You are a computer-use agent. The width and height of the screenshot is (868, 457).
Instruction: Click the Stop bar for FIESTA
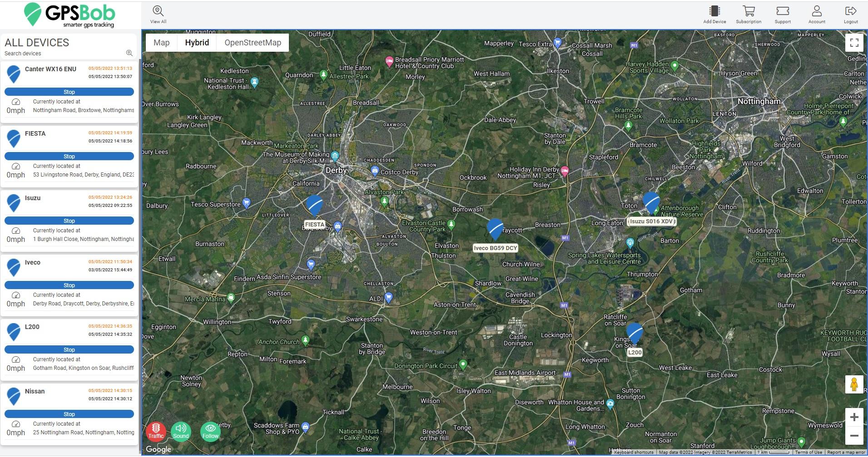[69, 156]
